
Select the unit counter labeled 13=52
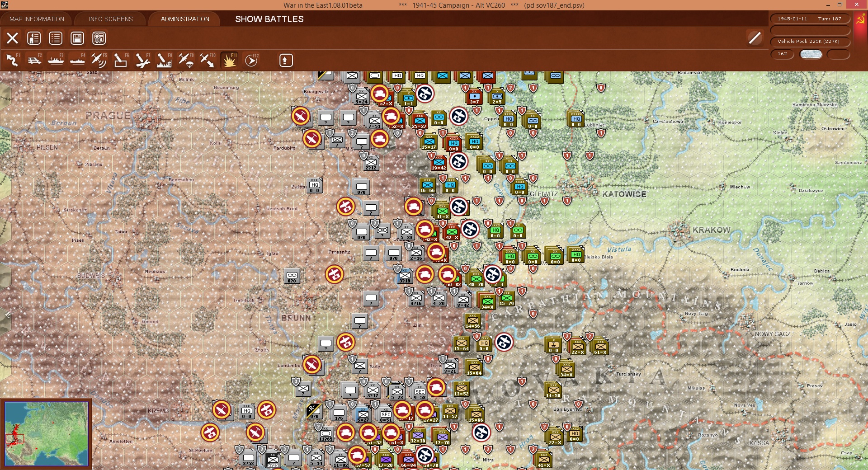[461, 389]
